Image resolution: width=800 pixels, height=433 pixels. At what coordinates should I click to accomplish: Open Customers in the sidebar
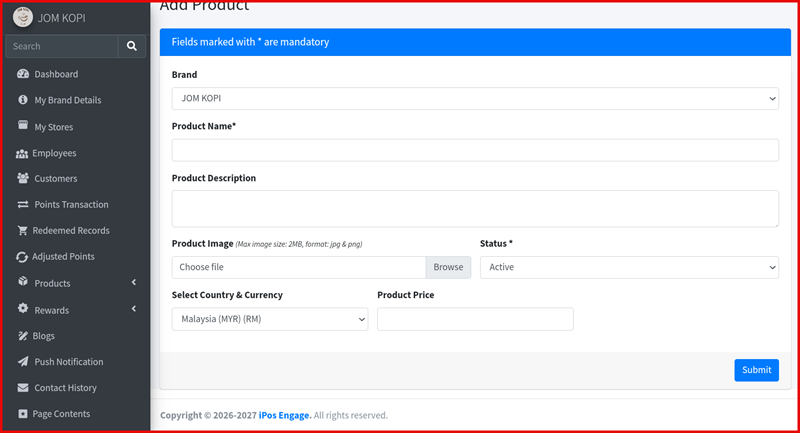(x=55, y=179)
